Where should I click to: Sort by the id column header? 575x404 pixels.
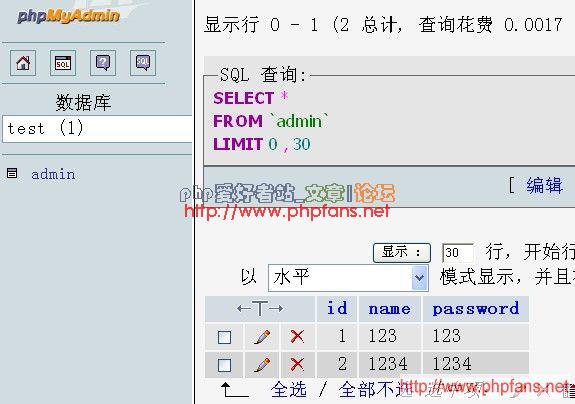[337, 308]
